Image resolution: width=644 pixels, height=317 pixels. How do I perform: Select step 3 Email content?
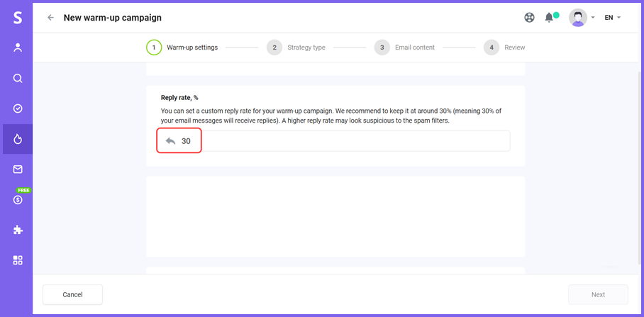click(x=404, y=48)
